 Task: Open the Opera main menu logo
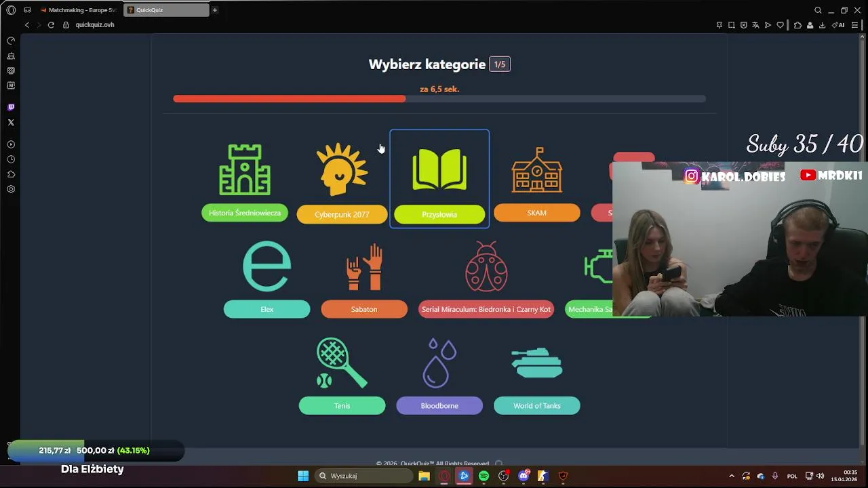tap(11, 10)
